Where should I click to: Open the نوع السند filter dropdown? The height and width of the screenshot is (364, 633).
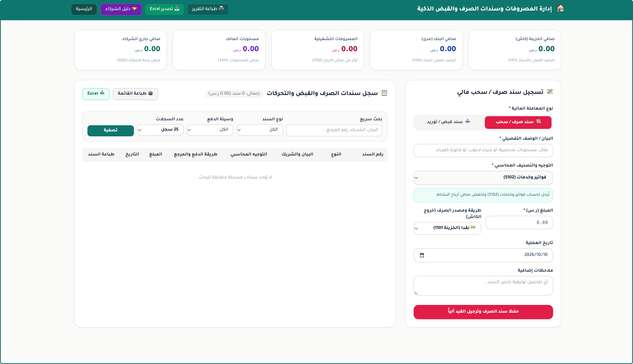click(x=260, y=130)
